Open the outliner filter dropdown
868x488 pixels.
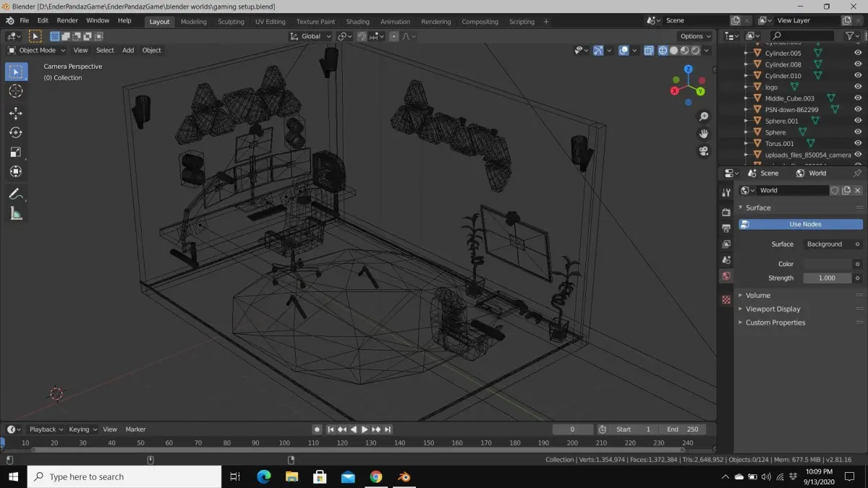click(854, 35)
